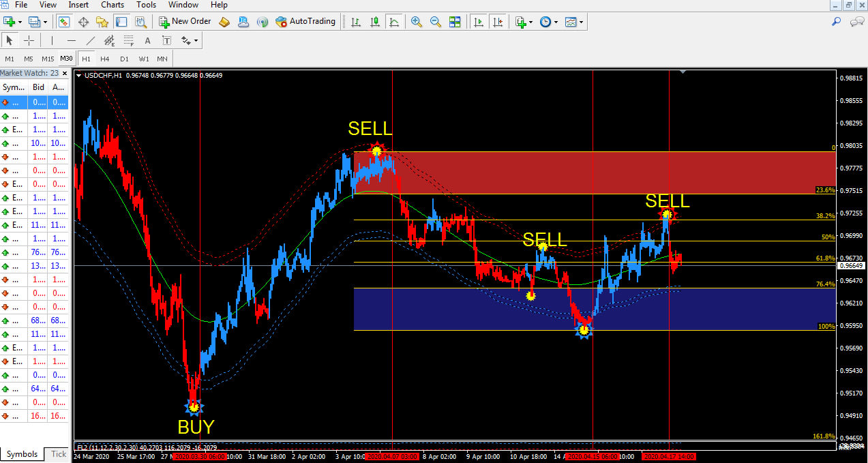Select the crosshair tool
Viewport: 868px width, 463px height.
tap(29, 41)
